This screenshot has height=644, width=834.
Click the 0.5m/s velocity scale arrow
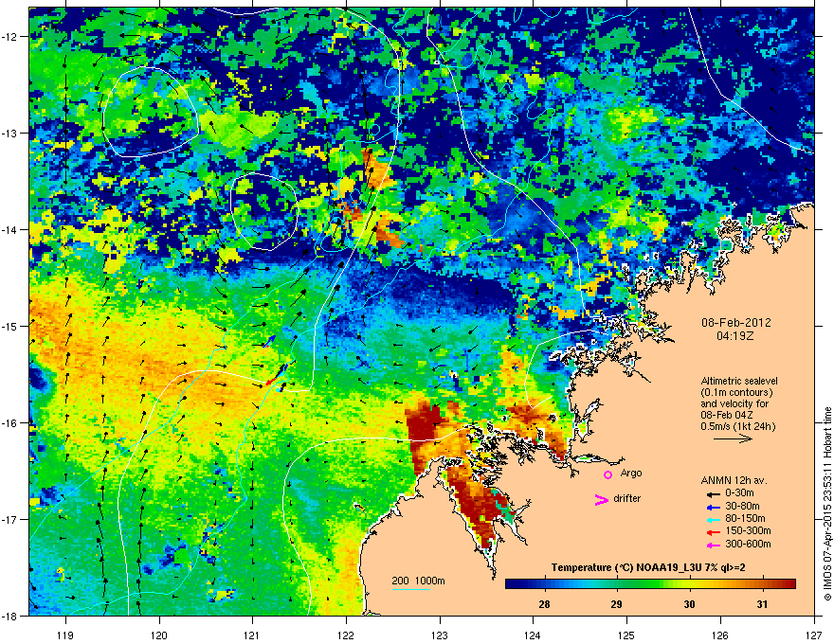point(733,438)
